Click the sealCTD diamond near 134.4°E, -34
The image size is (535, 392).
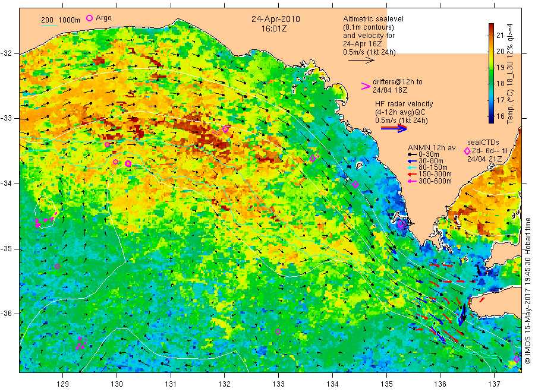[x=355, y=184]
